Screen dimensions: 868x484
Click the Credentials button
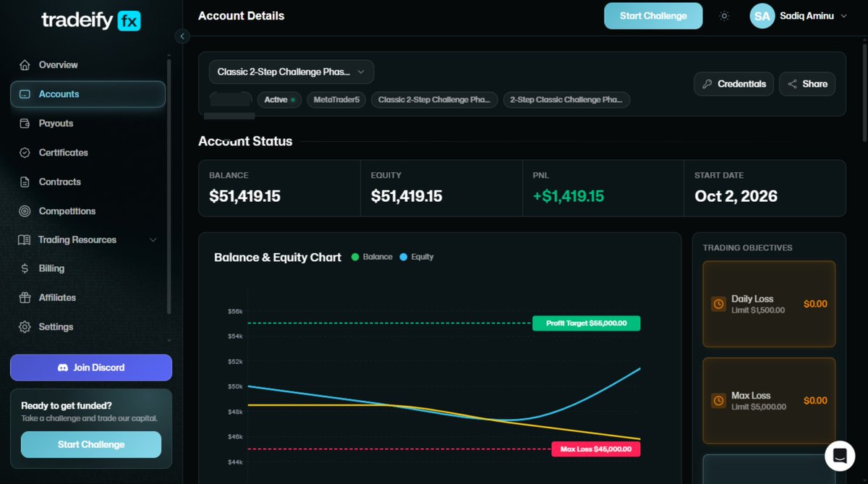click(734, 84)
